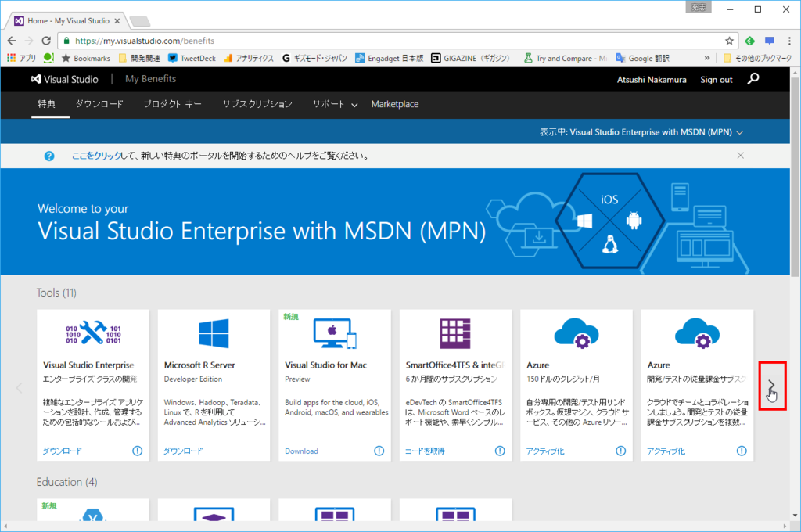
Task: Click the Education (4) section heading
Action: (66, 482)
